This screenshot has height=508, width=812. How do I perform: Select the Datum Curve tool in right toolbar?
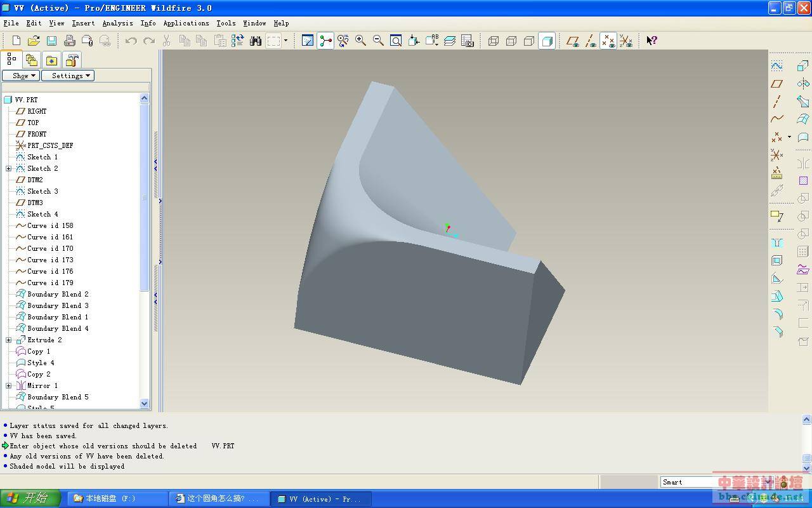776,119
